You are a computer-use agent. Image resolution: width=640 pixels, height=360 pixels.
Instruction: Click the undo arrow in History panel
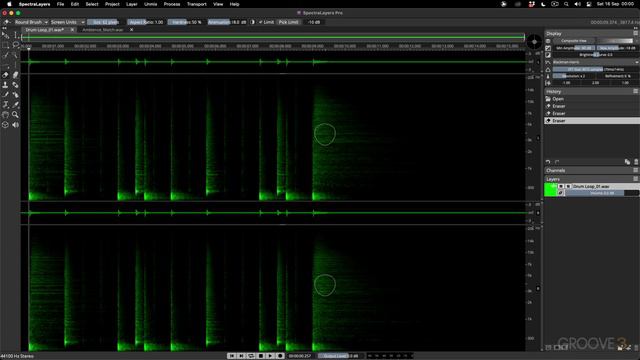coord(548,162)
